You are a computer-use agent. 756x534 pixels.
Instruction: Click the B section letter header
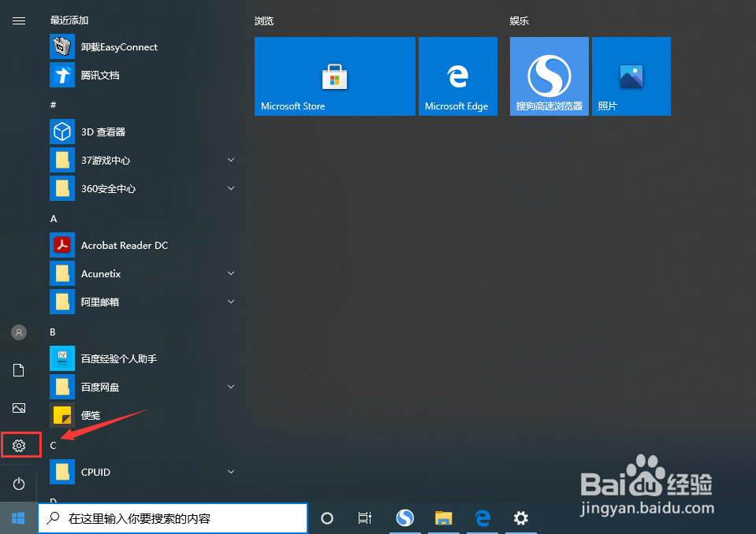(53, 332)
